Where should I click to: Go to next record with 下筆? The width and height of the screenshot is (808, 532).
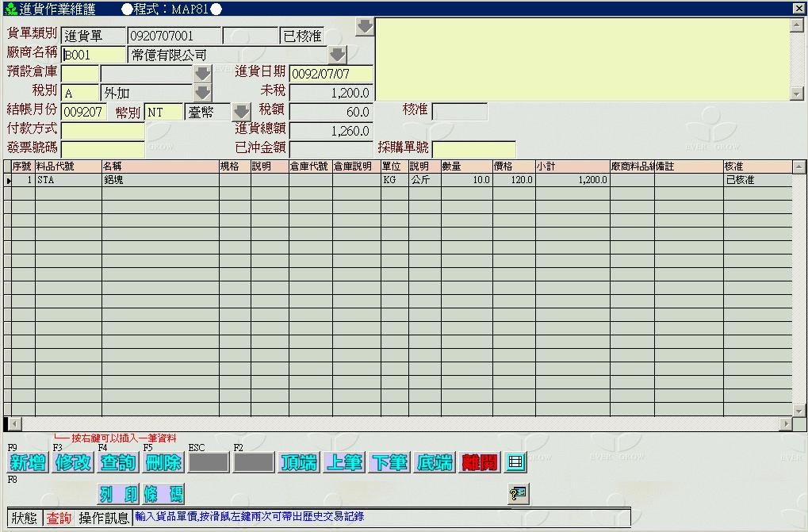click(389, 463)
